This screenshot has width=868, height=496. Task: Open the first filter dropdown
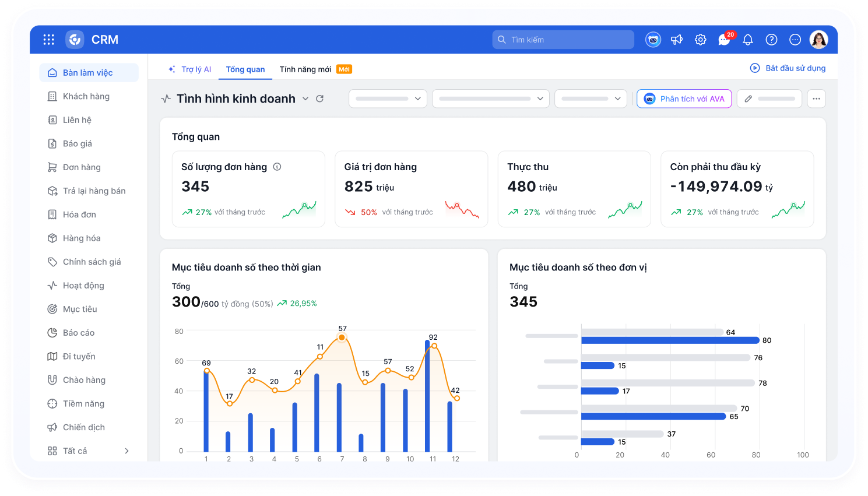click(388, 99)
